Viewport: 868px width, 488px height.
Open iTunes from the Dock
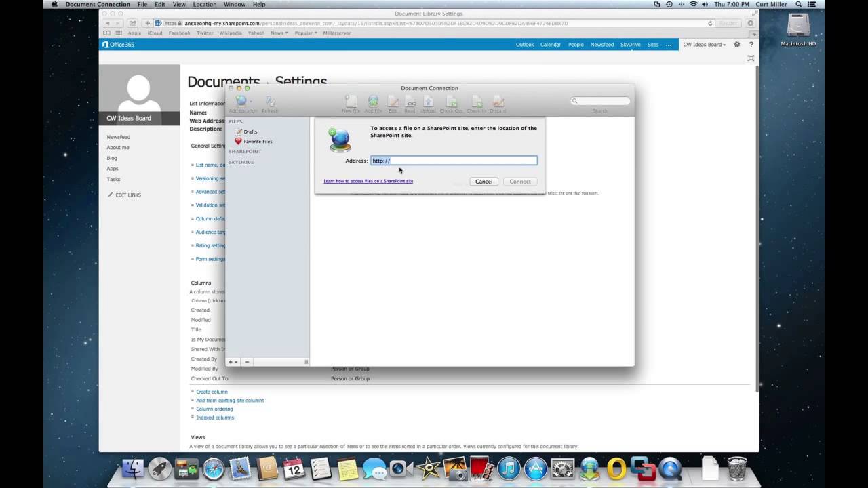coord(509,468)
